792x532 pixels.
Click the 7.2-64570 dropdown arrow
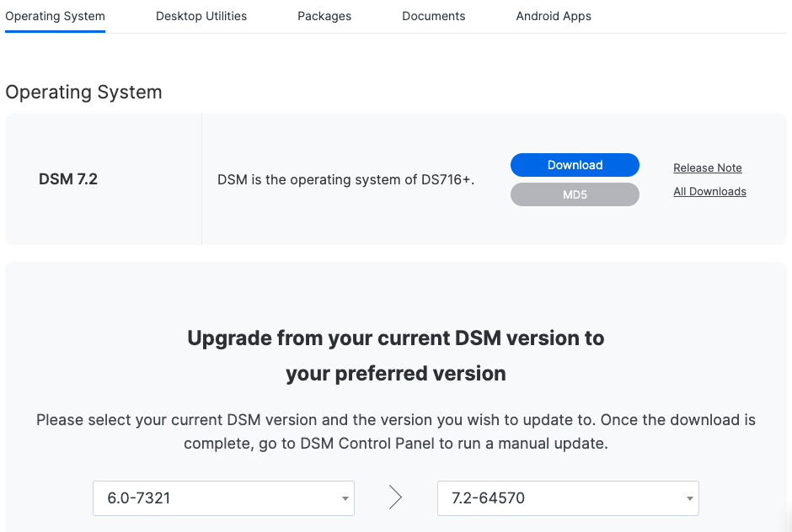tap(689, 498)
